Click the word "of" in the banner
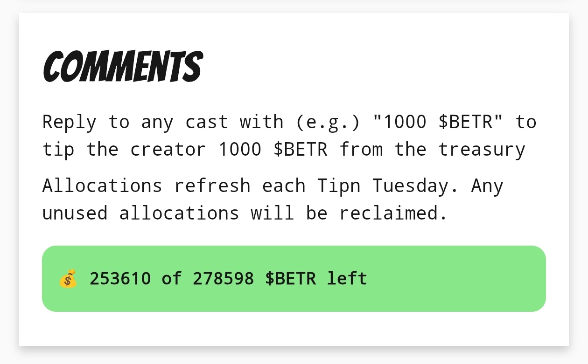Image resolution: width=588 pixels, height=364 pixels. [x=172, y=279]
